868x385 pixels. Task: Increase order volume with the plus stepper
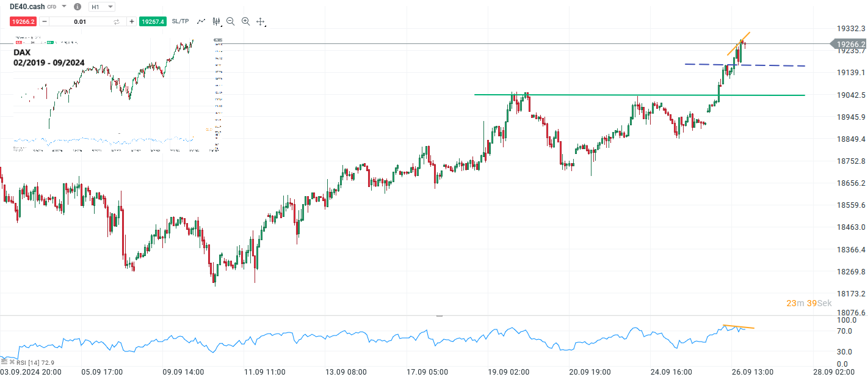pyautogui.click(x=131, y=21)
